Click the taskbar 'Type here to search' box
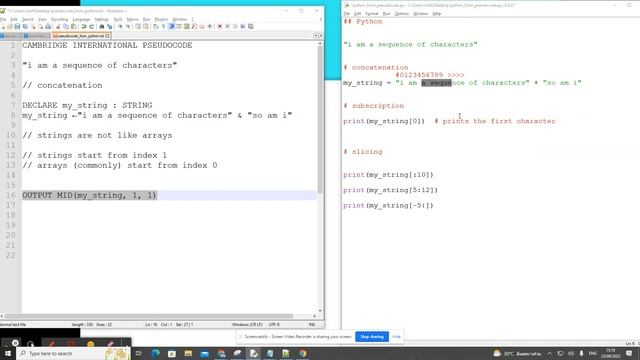The width and height of the screenshot is (640, 360). pos(73,353)
